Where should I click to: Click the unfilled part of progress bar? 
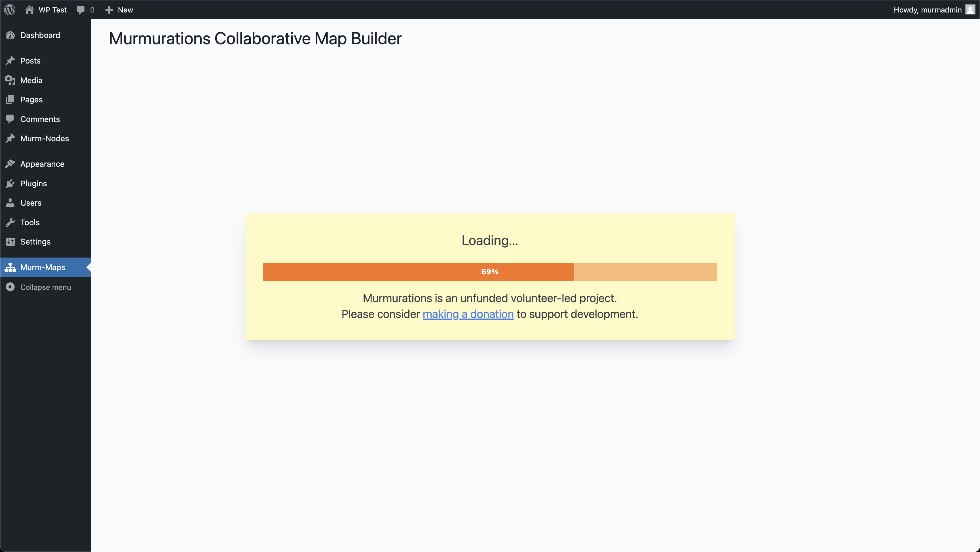[645, 272]
